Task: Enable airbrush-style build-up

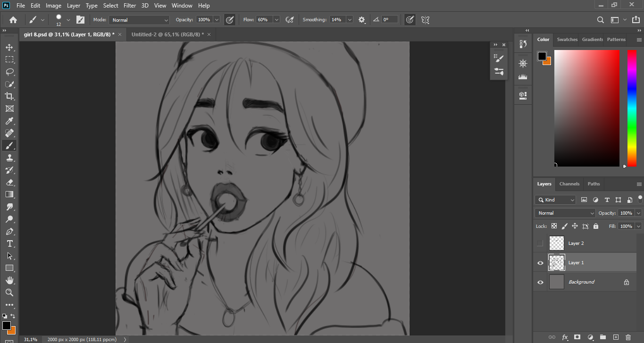Action: [x=290, y=20]
